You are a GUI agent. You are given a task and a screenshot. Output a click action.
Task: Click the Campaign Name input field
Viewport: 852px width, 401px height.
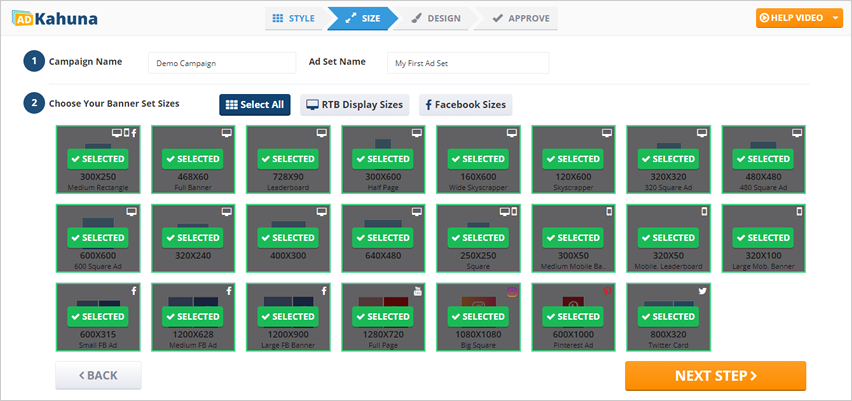(222, 63)
